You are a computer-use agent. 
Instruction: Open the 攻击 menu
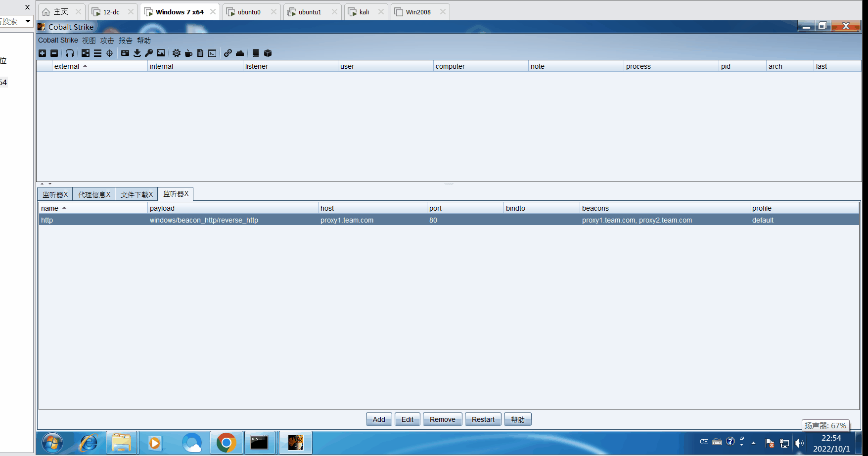pos(107,40)
